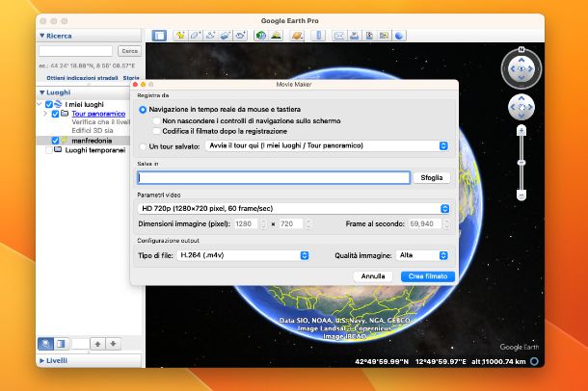Click the Frame al secondo 59,940 field
The height and width of the screenshot is (391, 588).
[425, 224]
